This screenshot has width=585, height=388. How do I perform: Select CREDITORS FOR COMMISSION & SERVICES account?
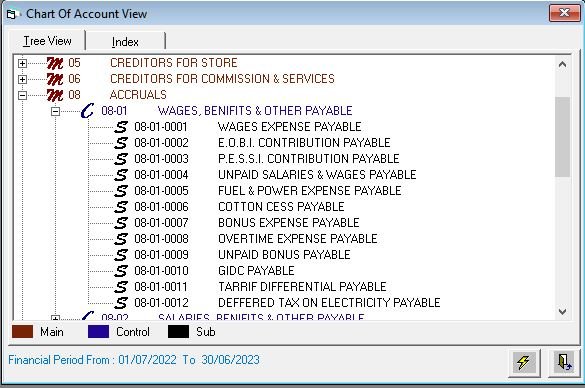222,79
